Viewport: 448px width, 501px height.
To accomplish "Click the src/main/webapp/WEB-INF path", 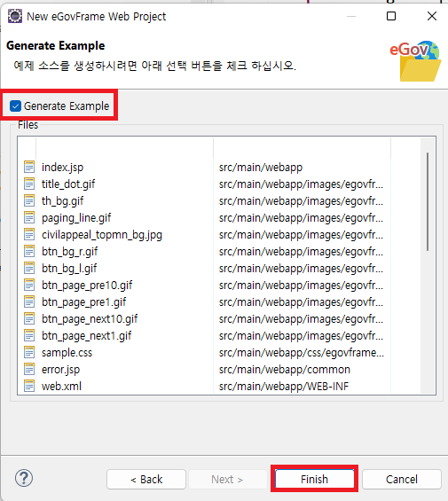I will (284, 387).
